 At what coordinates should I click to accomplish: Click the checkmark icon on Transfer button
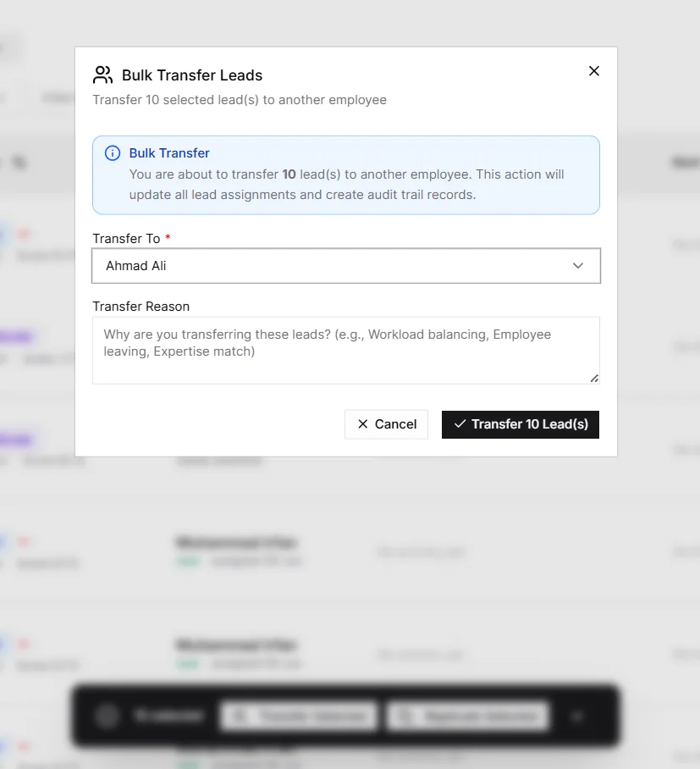pyautogui.click(x=460, y=423)
